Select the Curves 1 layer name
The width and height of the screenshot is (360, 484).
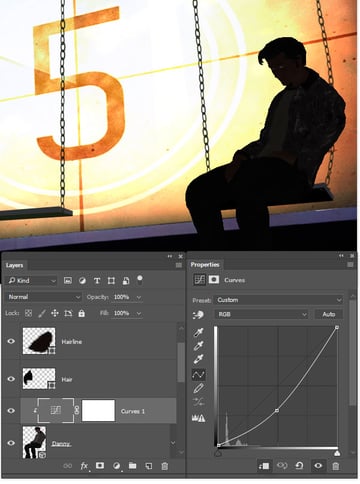click(x=133, y=411)
